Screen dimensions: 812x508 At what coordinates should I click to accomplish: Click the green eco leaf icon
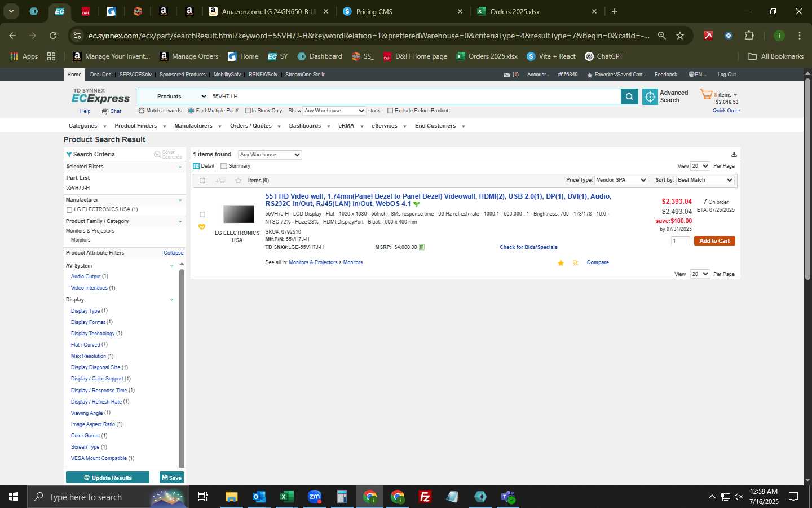click(416, 204)
